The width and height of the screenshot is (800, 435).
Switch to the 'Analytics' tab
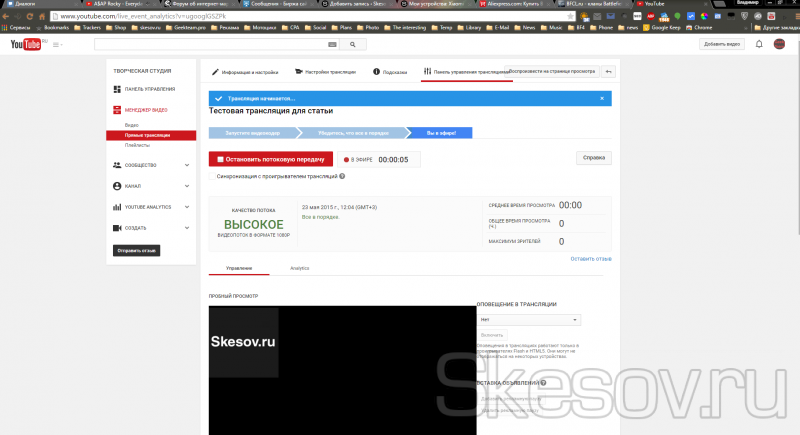(299, 268)
